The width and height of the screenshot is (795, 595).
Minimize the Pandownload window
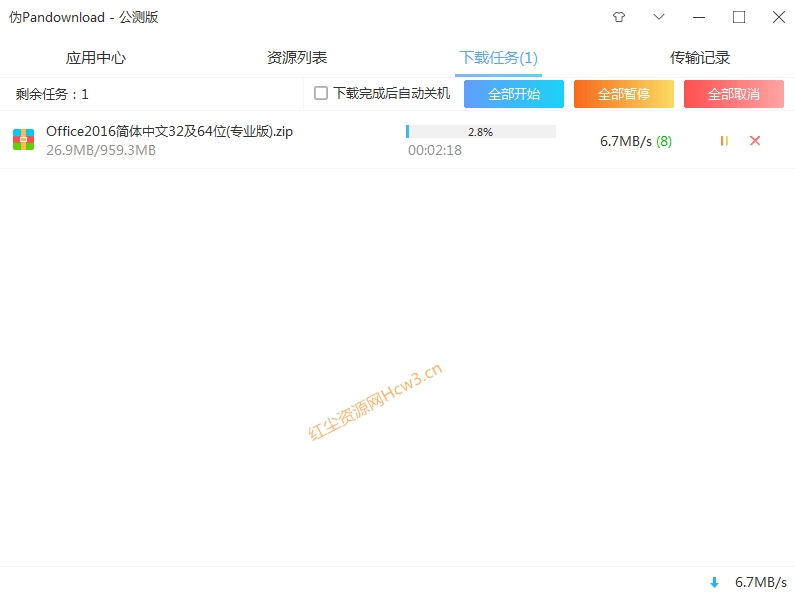click(x=699, y=17)
